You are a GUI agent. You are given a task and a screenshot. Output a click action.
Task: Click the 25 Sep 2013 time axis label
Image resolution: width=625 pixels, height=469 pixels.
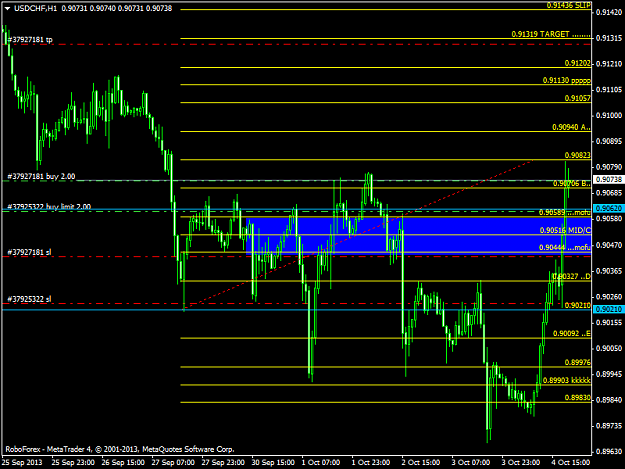click(22, 463)
